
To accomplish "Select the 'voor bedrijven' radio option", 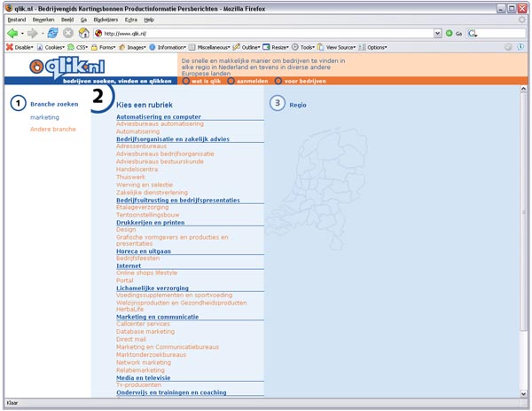I will [x=278, y=81].
